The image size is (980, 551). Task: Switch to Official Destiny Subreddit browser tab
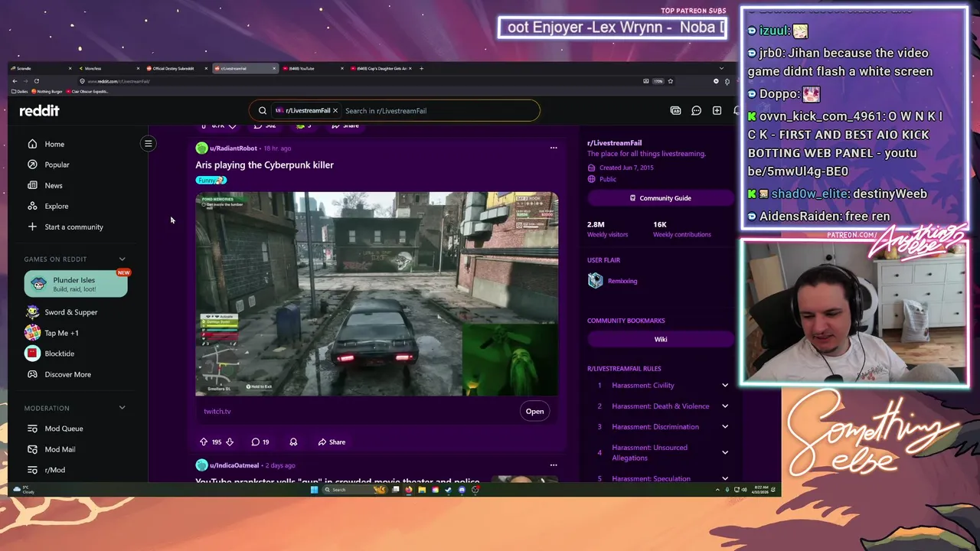pos(176,68)
